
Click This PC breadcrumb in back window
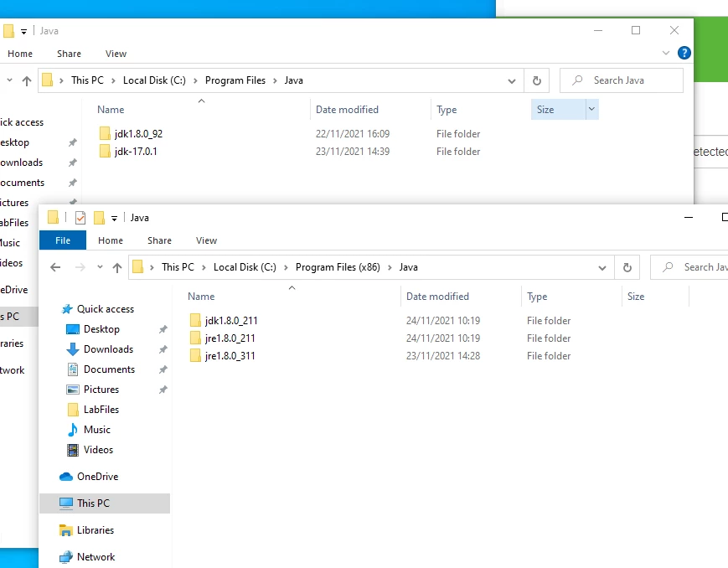click(x=87, y=80)
